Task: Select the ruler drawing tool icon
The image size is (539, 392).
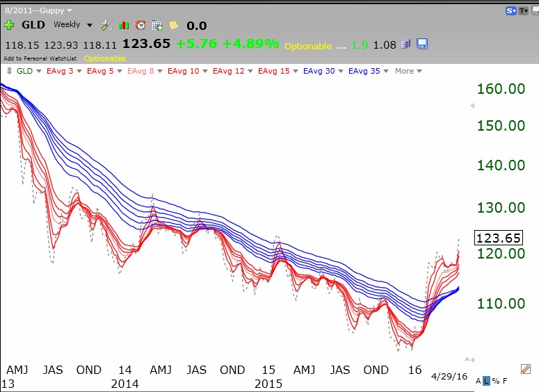Action: coord(526,369)
